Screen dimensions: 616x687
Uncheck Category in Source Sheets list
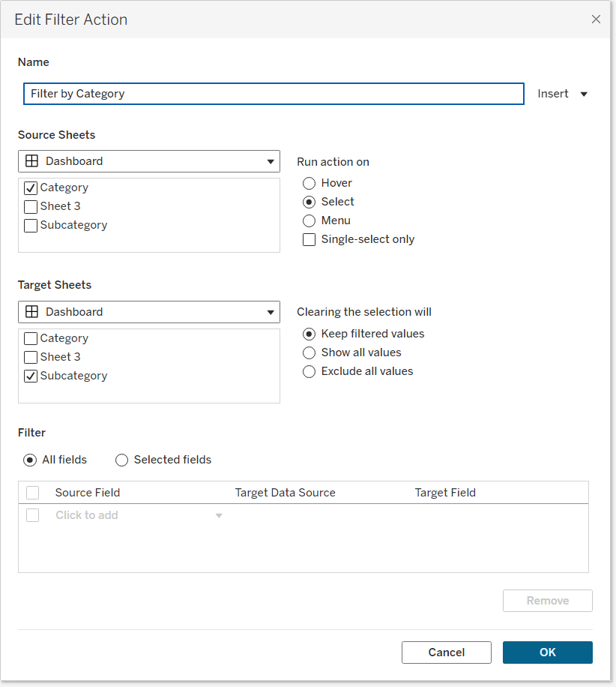click(31, 188)
